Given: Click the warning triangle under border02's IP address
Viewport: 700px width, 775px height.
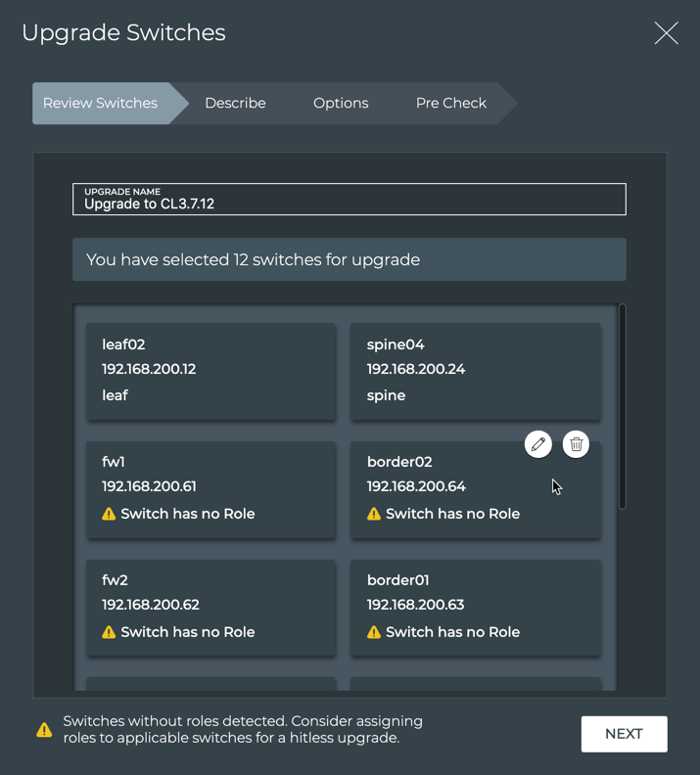Looking at the screenshot, I should click(374, 514).
